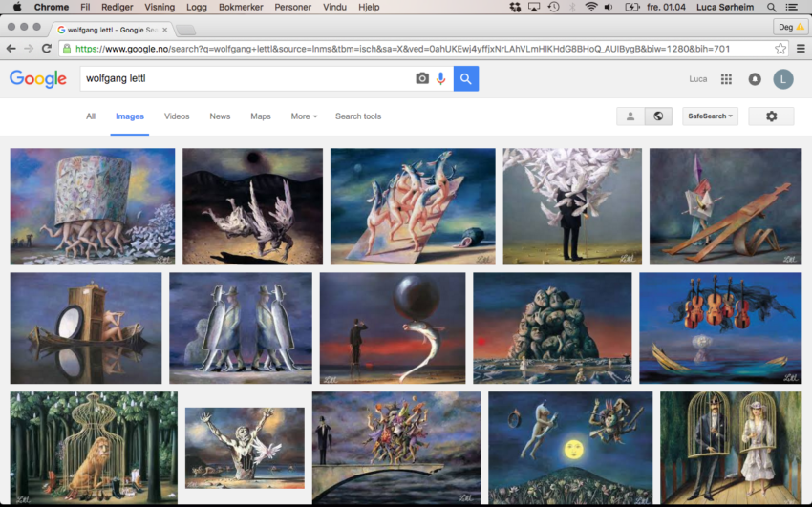Image resolution: width=812 pixels, height=507 pixels.
Task: Open painting of cabinet and mirror in boat
Action: [86, 328]
